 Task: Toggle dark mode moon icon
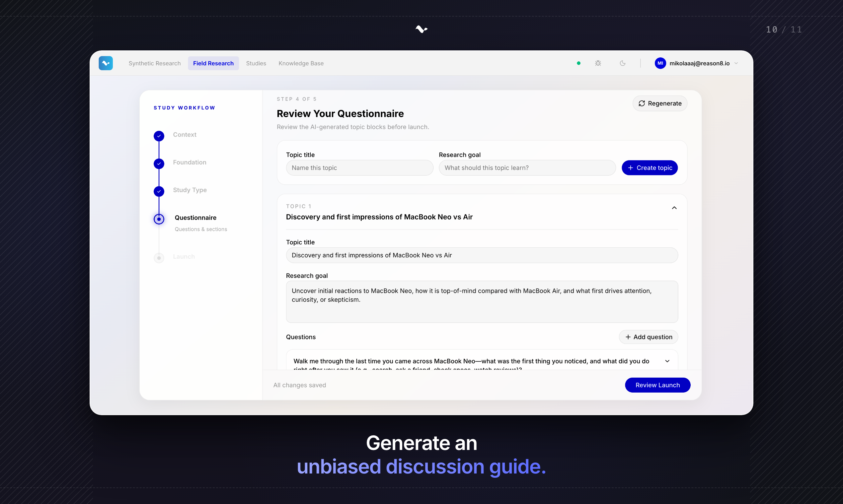pyautogui.click(x=622, y=63)
